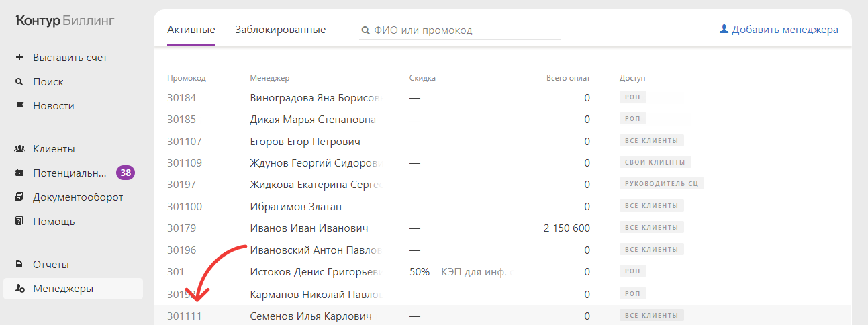Click promo code 301107 for Егоров
Screen dimensions: 868x325
pyautogui.click(x=185, y=142)
